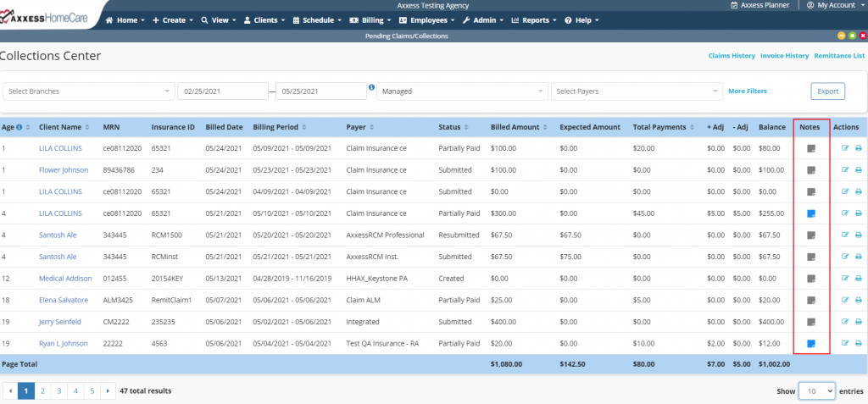The image size is (868, 404).
Task: Open notes icon for Flower Johnson row
Action: click(811, 170)
